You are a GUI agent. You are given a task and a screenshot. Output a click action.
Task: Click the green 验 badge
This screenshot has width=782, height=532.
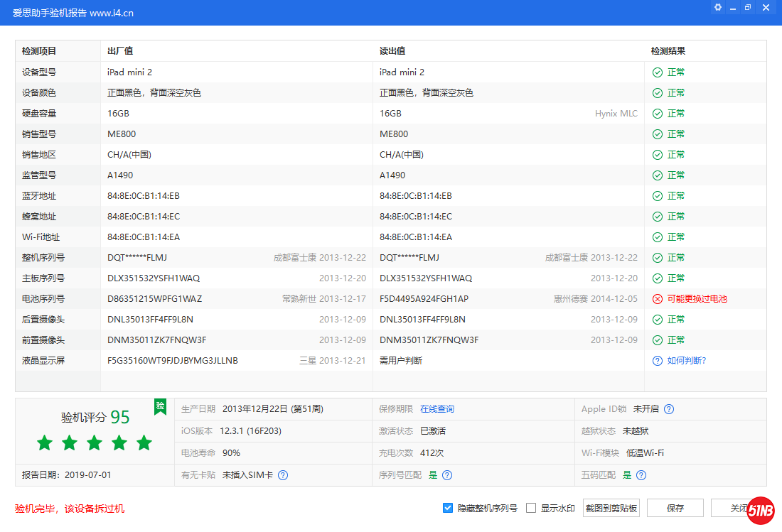coord(161,406)
